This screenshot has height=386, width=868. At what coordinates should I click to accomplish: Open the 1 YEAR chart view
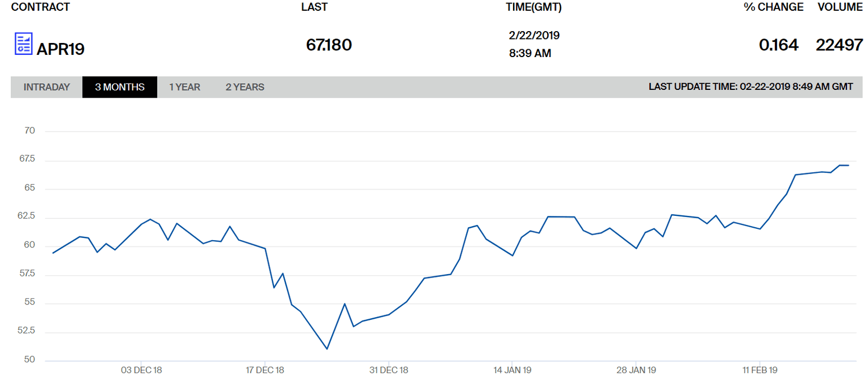(185, 87)
